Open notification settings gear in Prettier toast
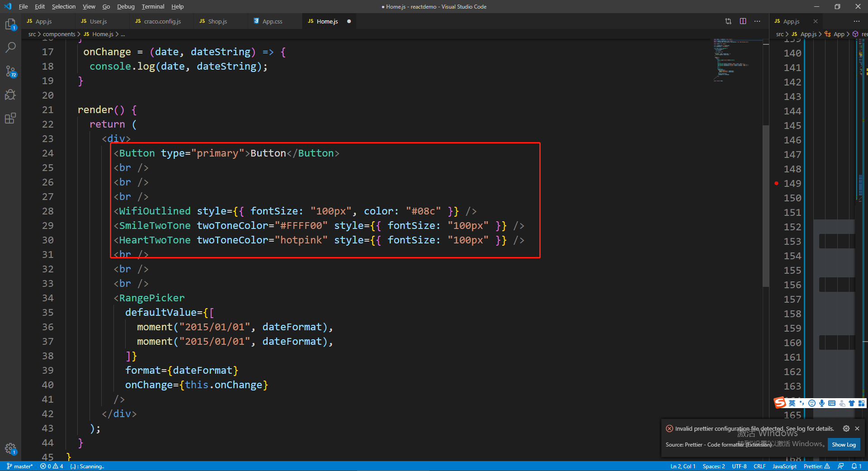 coord(846,428)
